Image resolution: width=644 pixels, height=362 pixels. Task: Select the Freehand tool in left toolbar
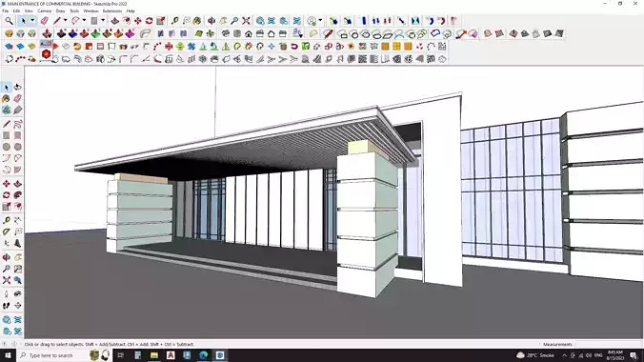coord(17,124)
